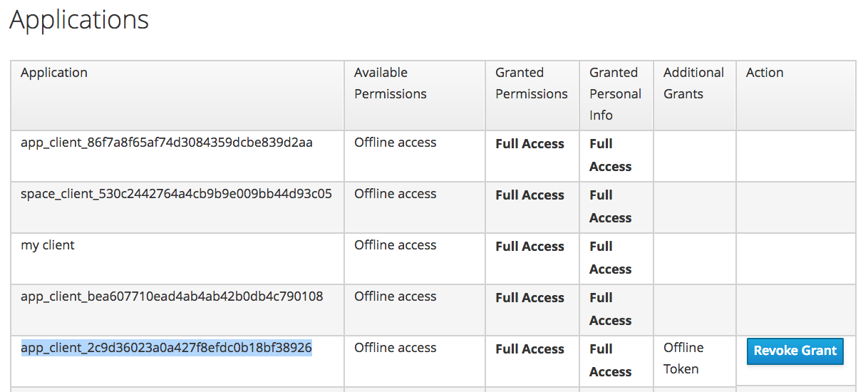
Task: Click the Additional Grants column header
Action: [693, 83]
